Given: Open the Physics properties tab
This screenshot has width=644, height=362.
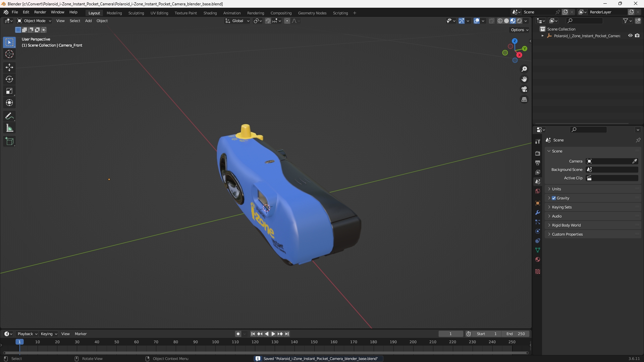Looking at the screenshot, I should (x=538, y=231).
